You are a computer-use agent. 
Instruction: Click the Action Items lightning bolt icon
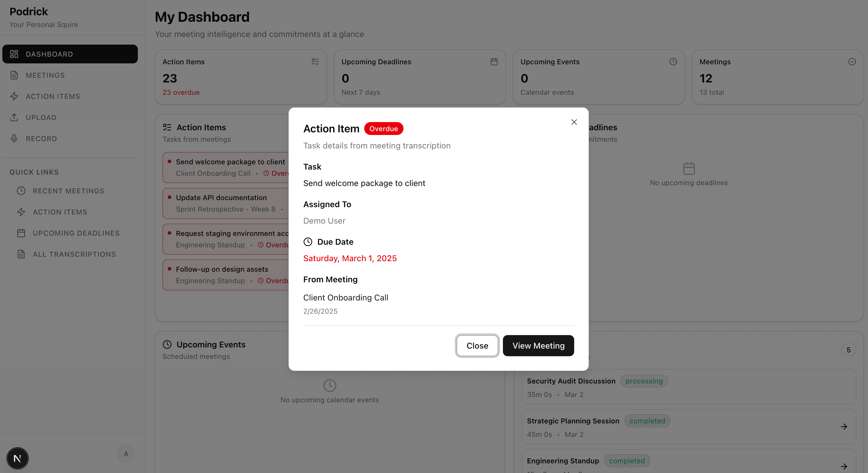click(14, 97)
